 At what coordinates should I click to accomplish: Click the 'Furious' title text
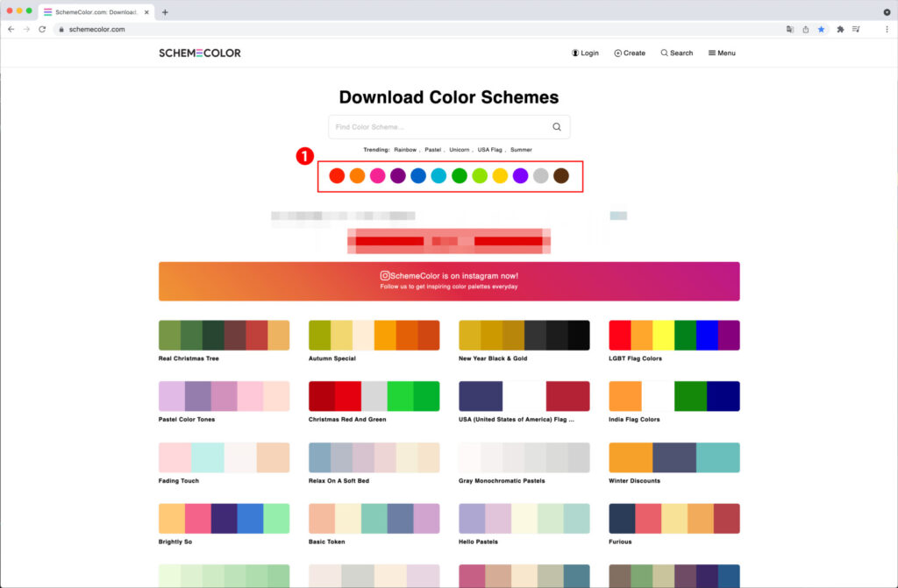(x=620, y=542)
